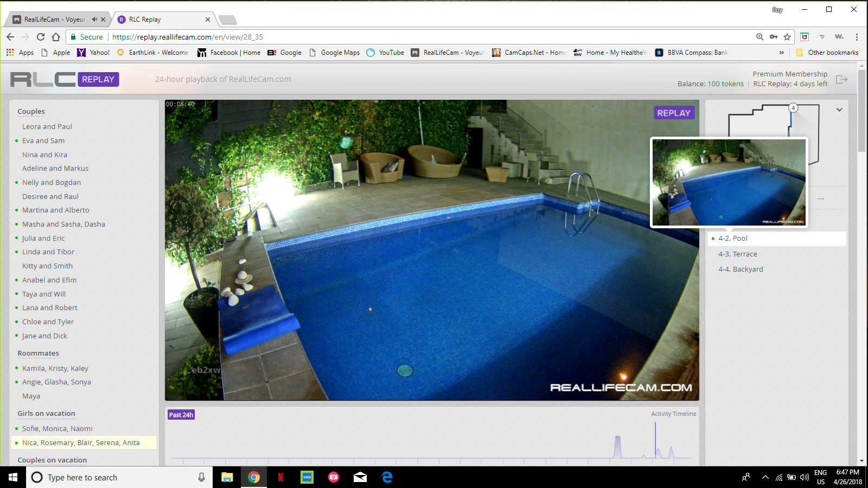
Task: Open Jane and Dick apartment
Action: [45, 336]
